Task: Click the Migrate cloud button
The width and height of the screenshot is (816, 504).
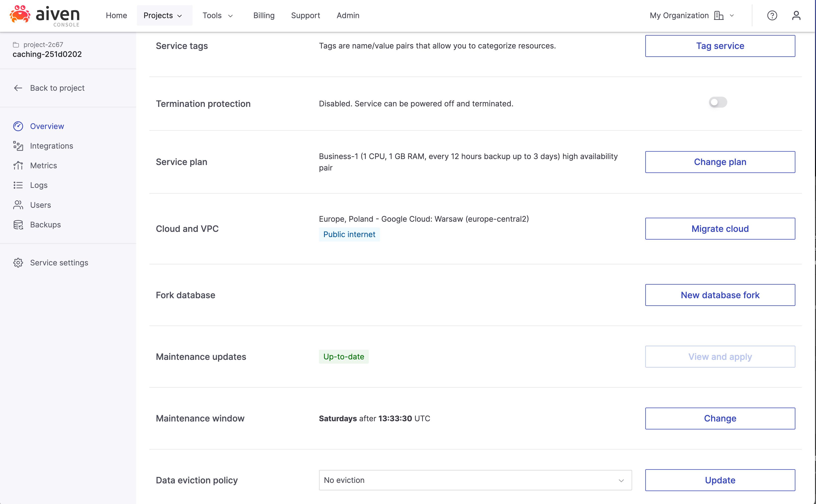Action: pos(720,229)
